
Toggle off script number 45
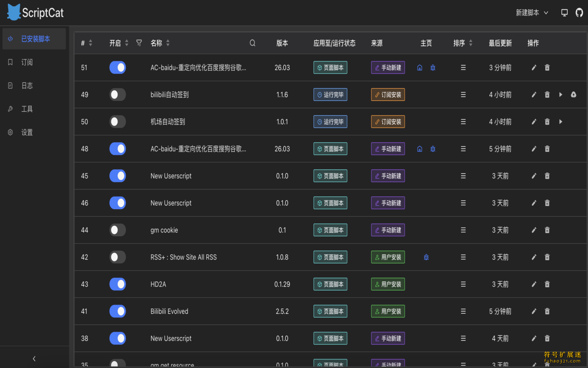118,176
